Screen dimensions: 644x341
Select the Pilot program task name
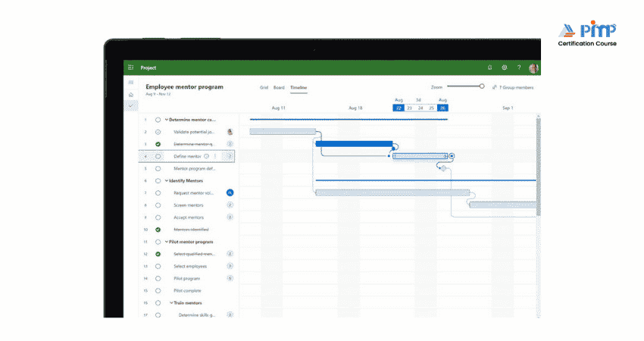pyautogui.click(x=187, y=279)
